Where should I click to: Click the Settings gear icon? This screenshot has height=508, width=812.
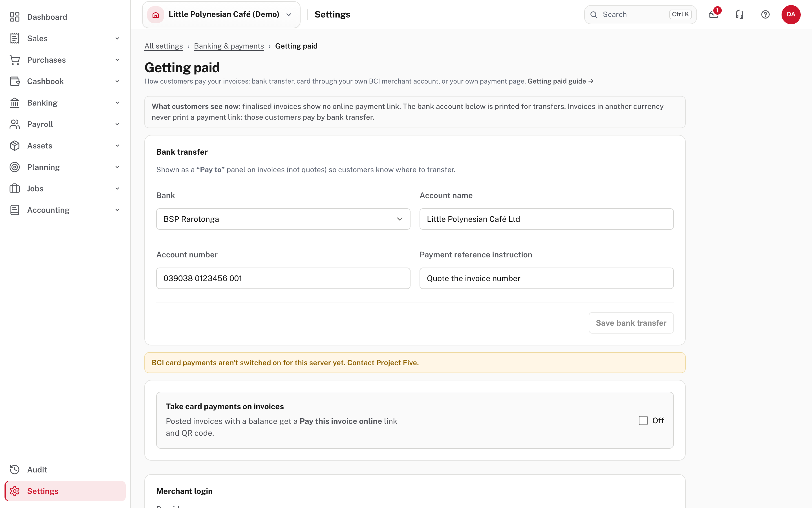[x=14, y=491]
